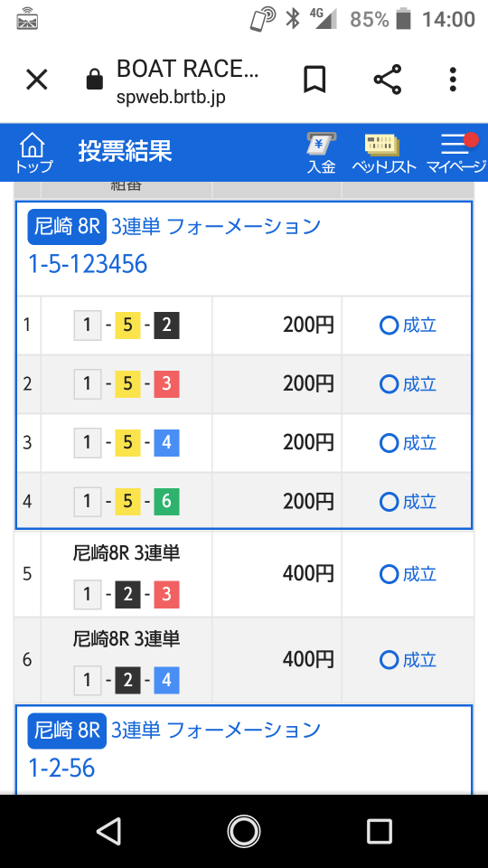Tap the Android home circle button

[x=243, y=832]
